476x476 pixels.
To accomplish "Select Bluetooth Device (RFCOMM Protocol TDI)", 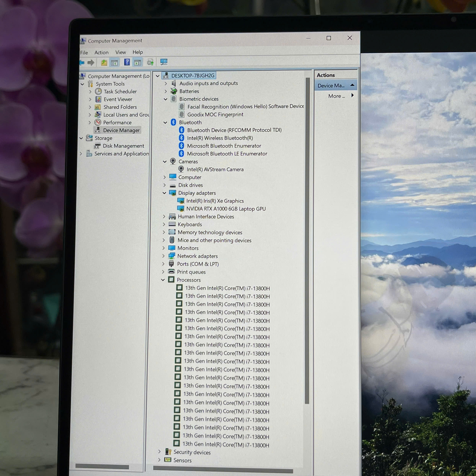I will [x=234, y=130].
